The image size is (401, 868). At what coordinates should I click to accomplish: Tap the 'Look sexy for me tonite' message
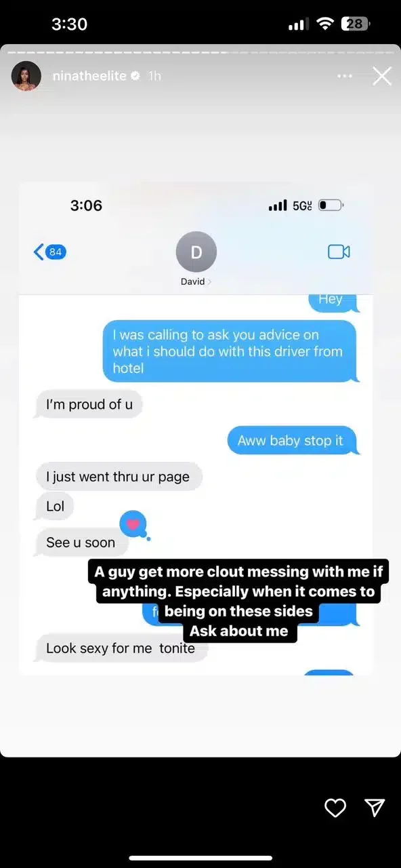coord(121,648)
